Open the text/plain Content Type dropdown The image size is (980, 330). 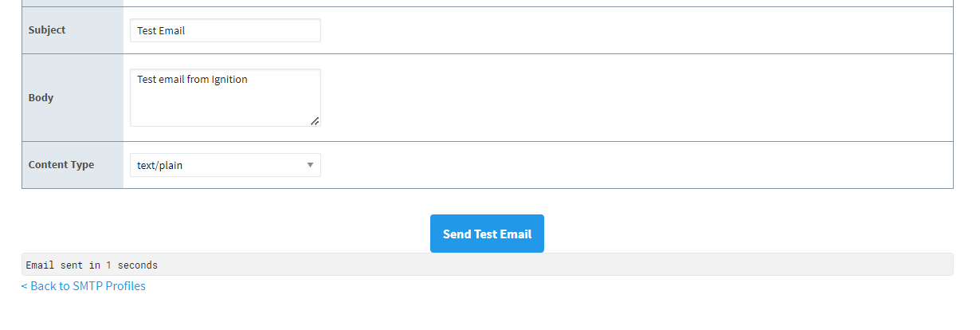point(225,165)
